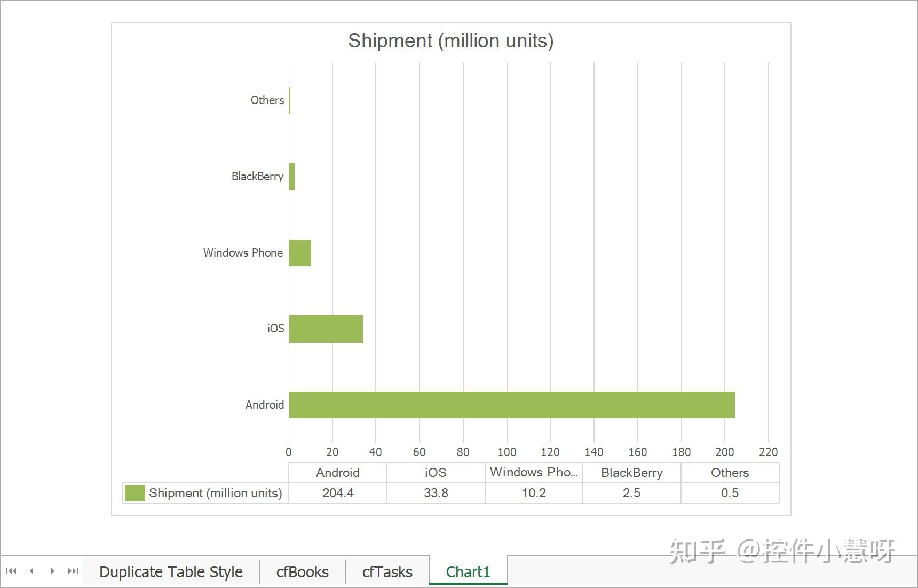Click the legend text Shipment (million units)
Screen dimensions: 918x588
(216, 493)
